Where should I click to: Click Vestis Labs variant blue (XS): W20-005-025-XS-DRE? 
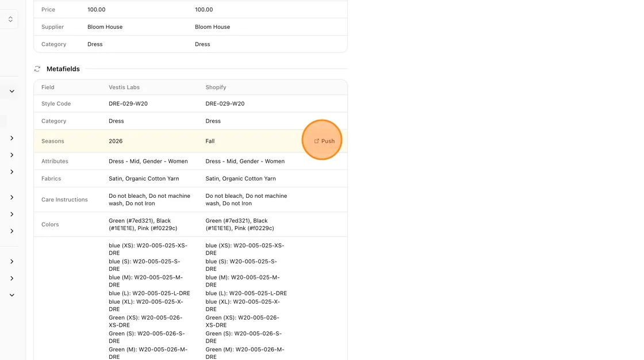(x=148, y=249)
